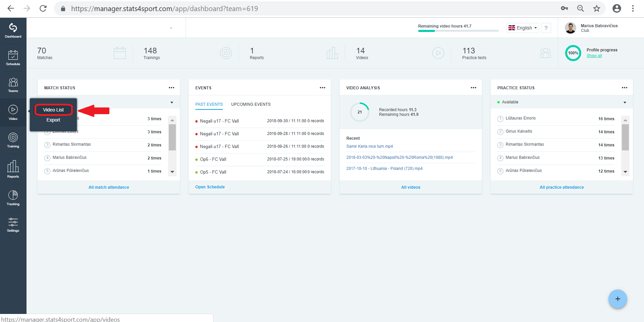Bookmark page with the star icon
This screenshot has height=322, width=644.
coord(596,8)
